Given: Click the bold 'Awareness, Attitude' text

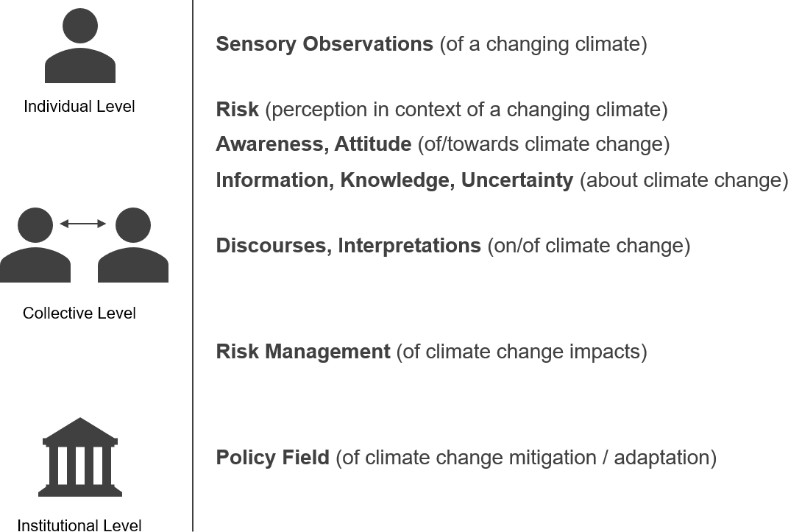Looking at the screenshot, I should 313,144.
